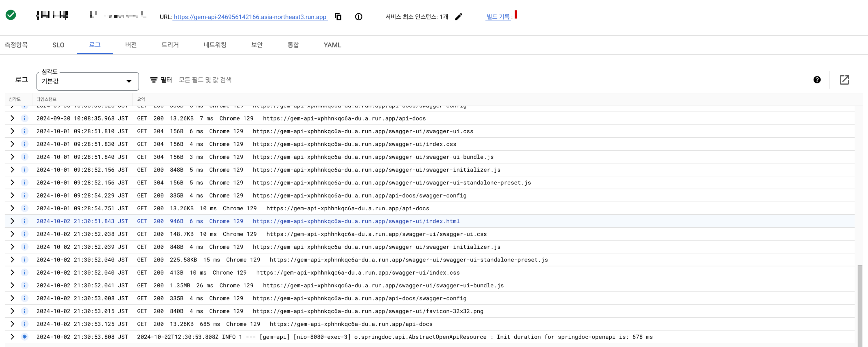Viewport: 868px width, 347px height.
Task: Expand the springdoc Init duration log entry
Action: (12, 337)
